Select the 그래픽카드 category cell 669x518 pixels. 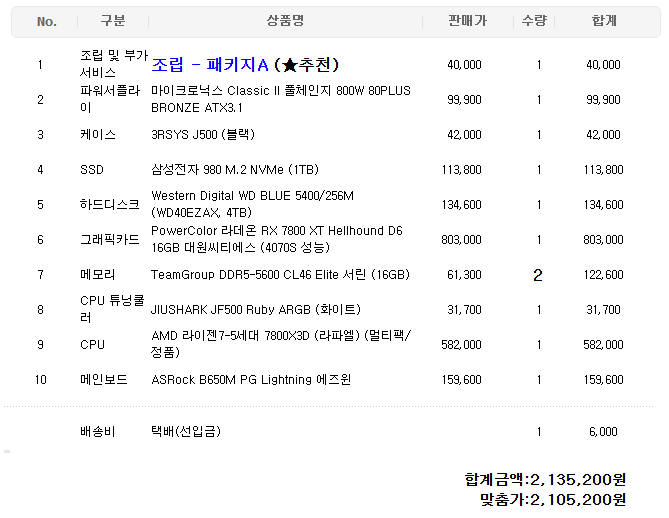[x=110, y=239]
